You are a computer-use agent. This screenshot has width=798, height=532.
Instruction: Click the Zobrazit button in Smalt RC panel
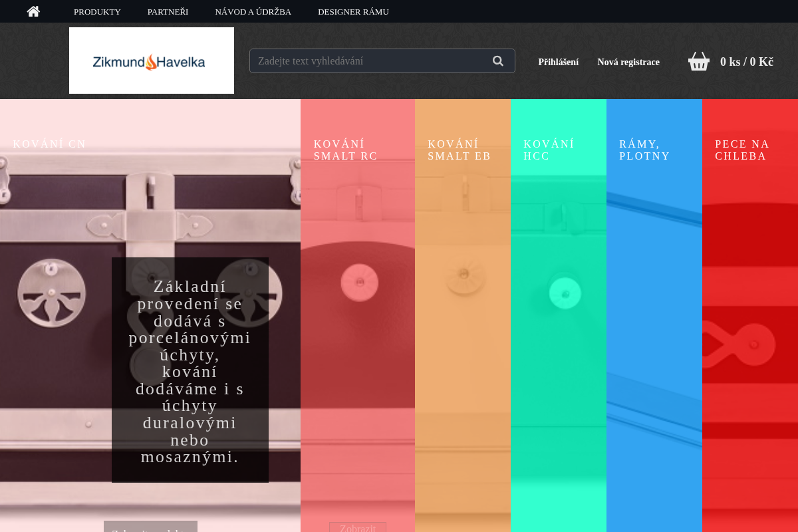(358, 527)
